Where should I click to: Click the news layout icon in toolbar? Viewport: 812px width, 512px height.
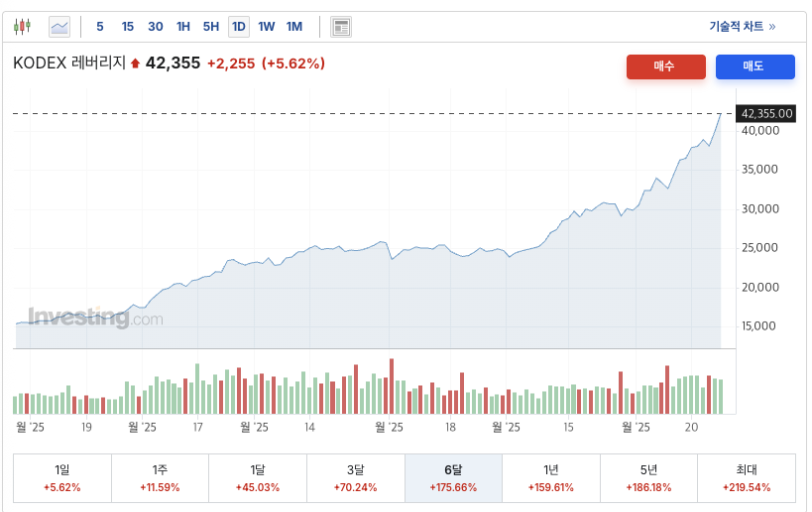tap(340, 27)
